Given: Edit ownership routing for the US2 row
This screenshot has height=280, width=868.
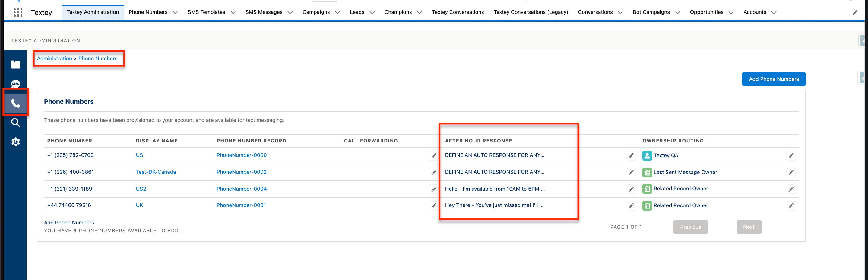Looking at the screenshot, I should point(791,189).
